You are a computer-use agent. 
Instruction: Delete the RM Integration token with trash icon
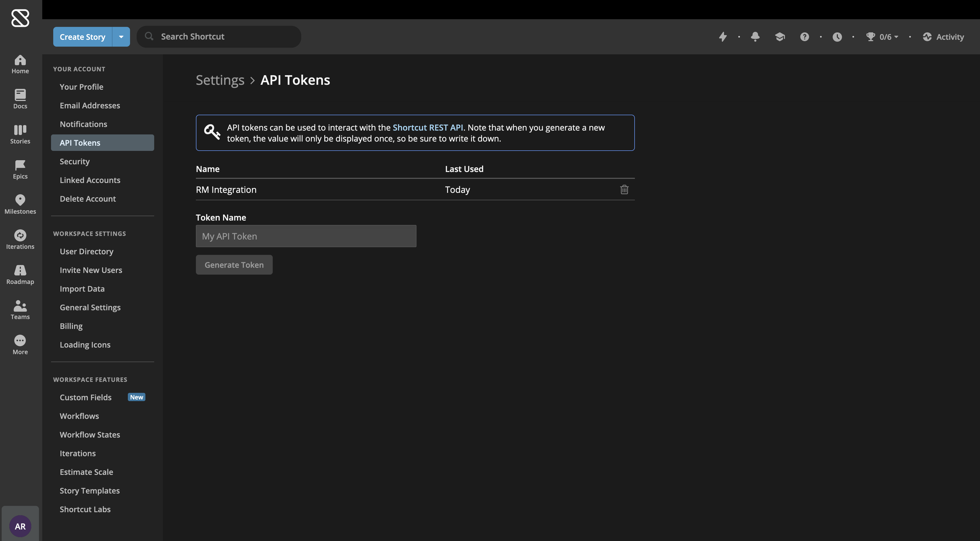[x=624, y=190]
